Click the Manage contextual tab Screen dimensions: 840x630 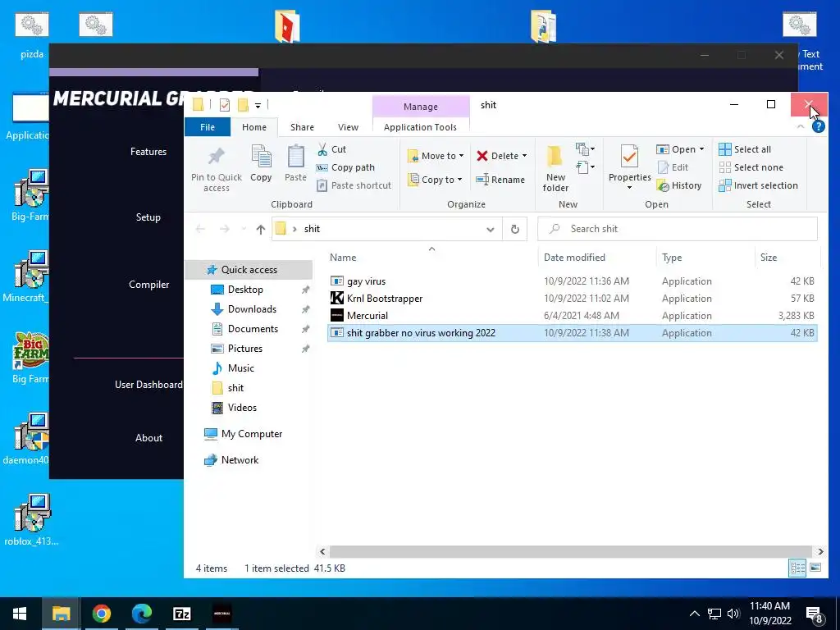(x=421, y=107)
